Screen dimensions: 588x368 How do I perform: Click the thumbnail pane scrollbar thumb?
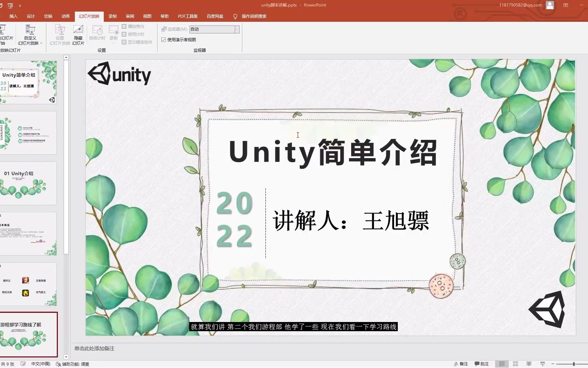(x=66, y=157)
